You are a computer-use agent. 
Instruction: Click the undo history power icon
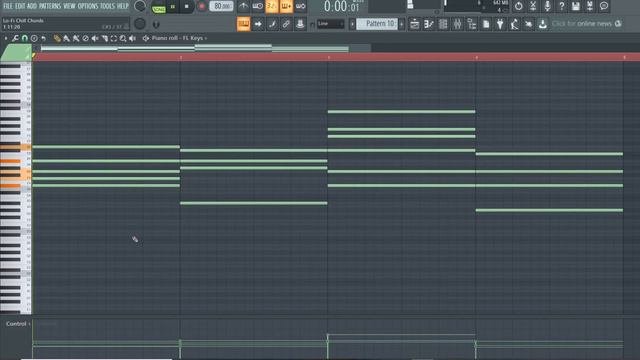tap(518, 6)
